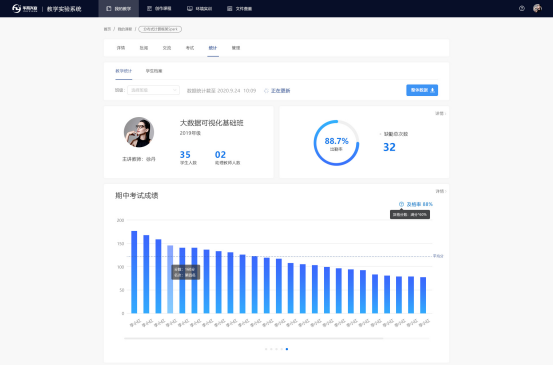Click the 期中考试成绩 chart title
The image size is (553, 365).
[136, 195]
